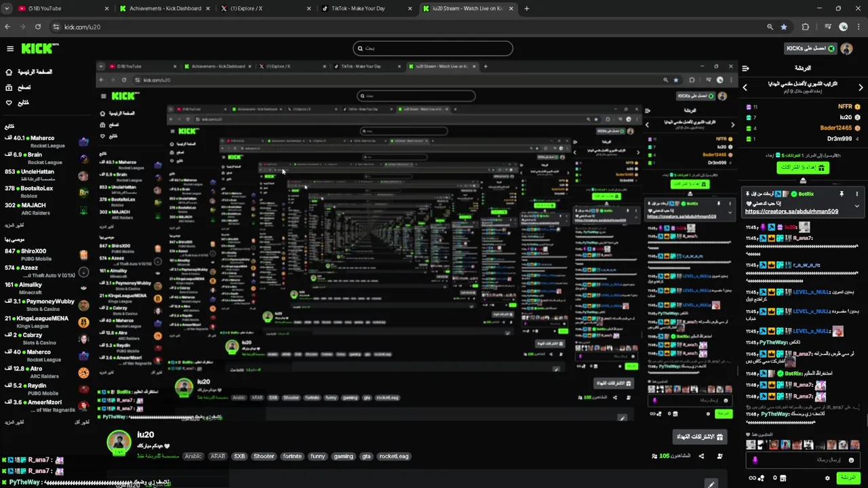The width and height of the screenshot is (868, 488).
Task: Collapse the gift leaderboard using the eject arrow
Action: click(x=803, y=181)
